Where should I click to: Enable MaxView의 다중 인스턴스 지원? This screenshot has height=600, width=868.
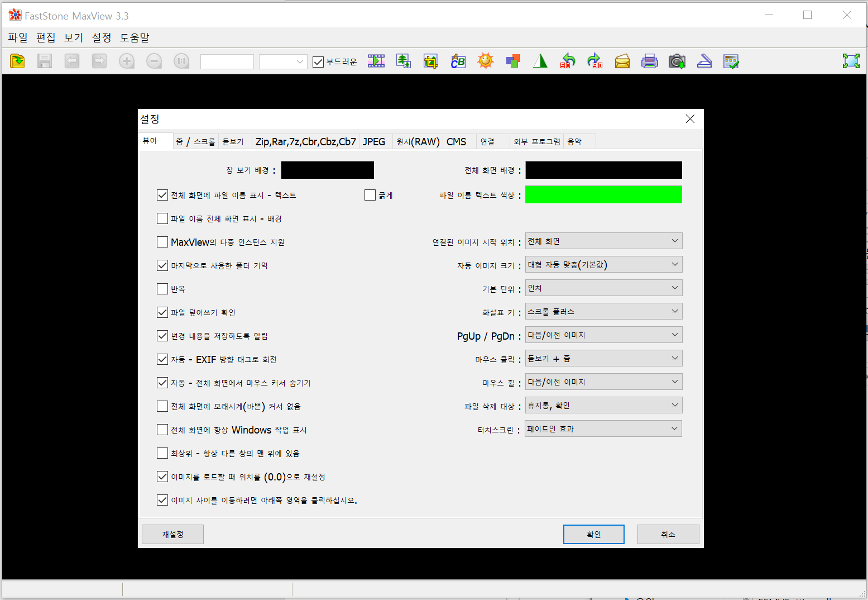point(162,242)
